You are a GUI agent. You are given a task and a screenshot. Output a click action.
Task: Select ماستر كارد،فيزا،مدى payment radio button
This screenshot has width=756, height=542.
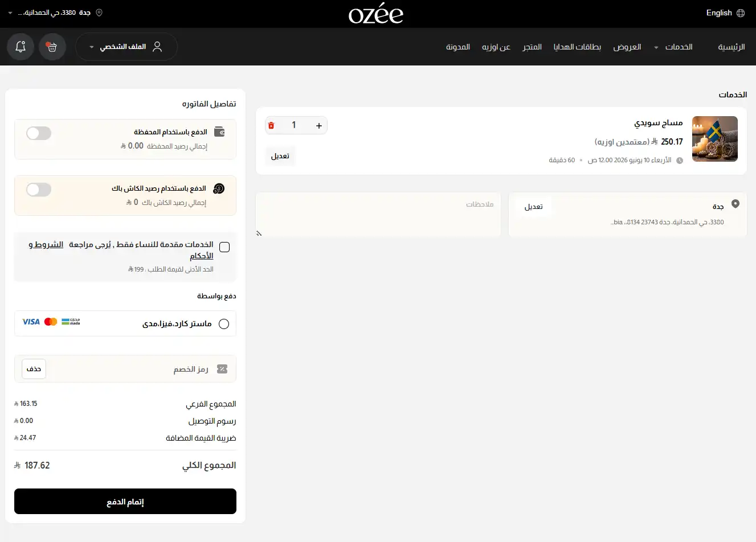[224, 324]
